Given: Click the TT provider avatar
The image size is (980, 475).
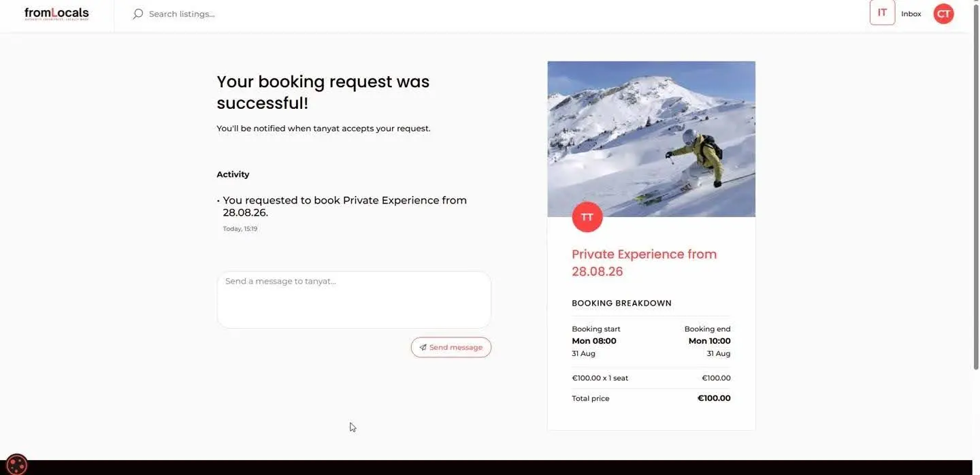Looking at the screenshot, I should tap(587, 217).
